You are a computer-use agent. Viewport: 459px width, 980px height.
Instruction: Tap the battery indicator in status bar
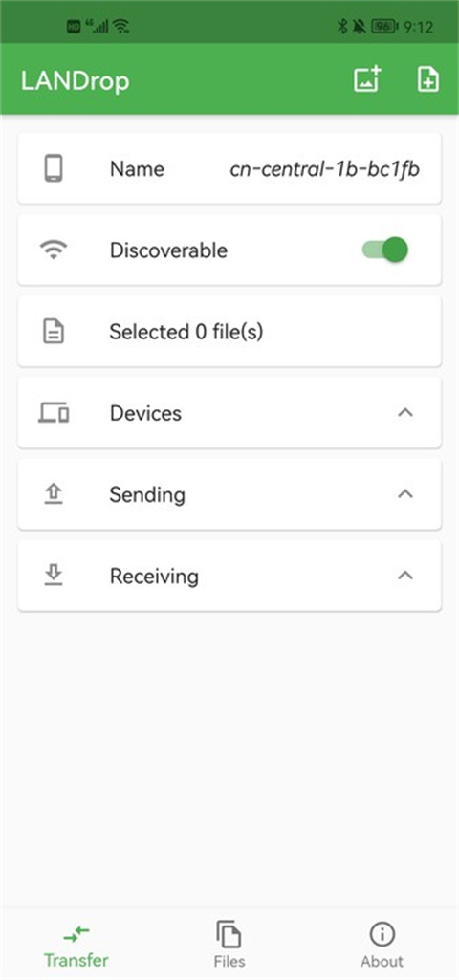coord(384,26)
